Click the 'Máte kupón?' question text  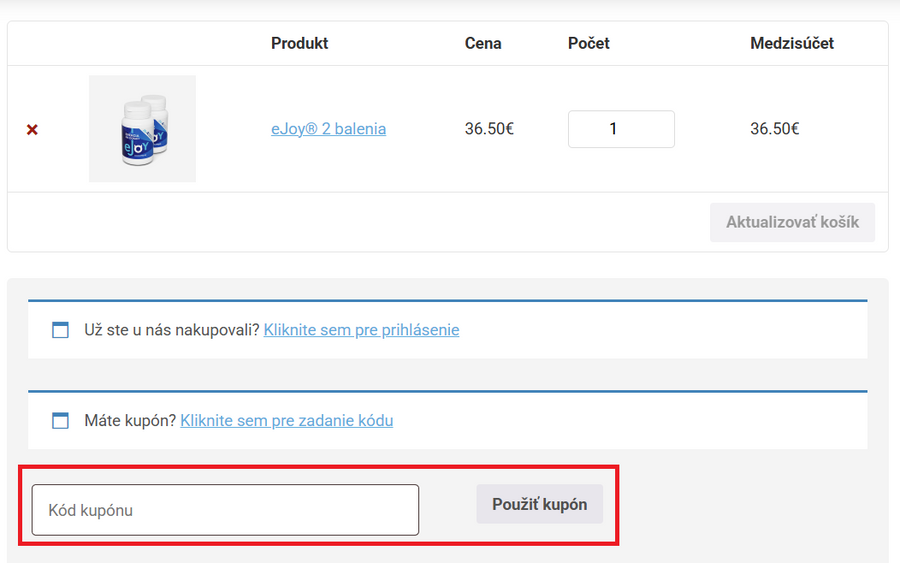[129, 421]
